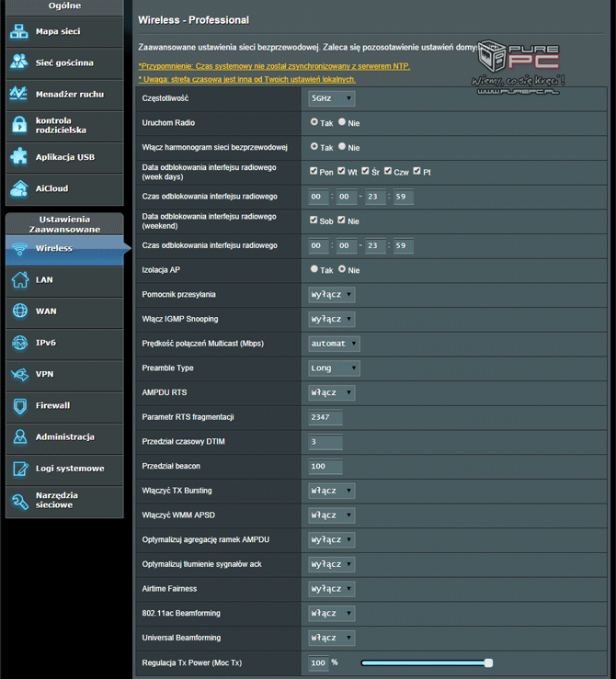Click the LAN house icon

click(x=20, y=279)
